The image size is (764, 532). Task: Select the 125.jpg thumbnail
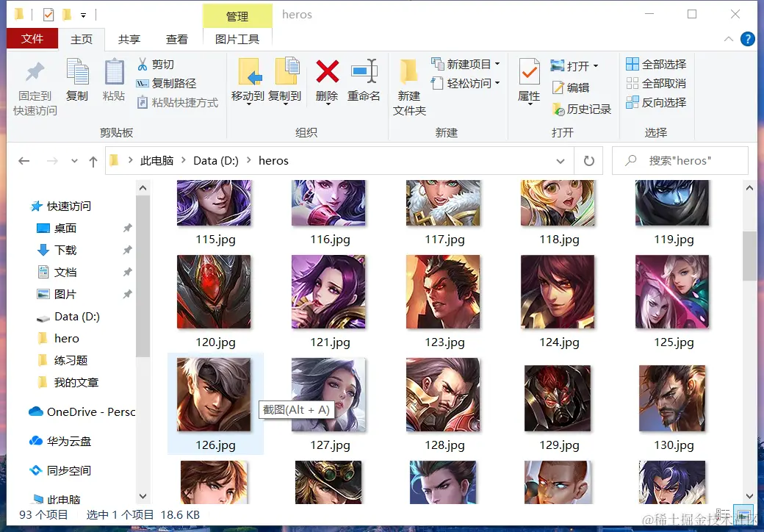pos(672,291)
